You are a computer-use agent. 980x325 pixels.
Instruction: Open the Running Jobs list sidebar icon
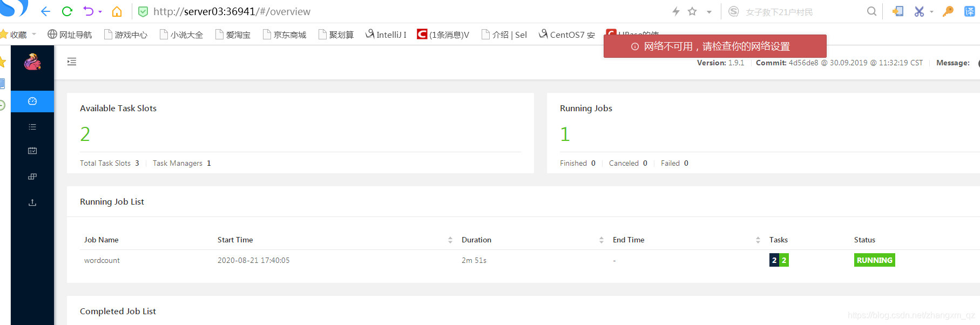(x=32, y=127)
